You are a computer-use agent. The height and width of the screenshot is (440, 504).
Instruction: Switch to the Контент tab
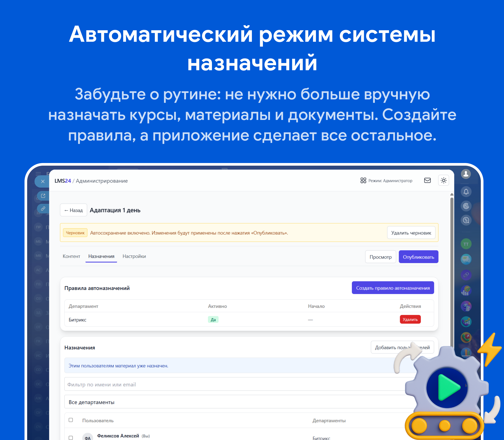[x=71, y=256]
